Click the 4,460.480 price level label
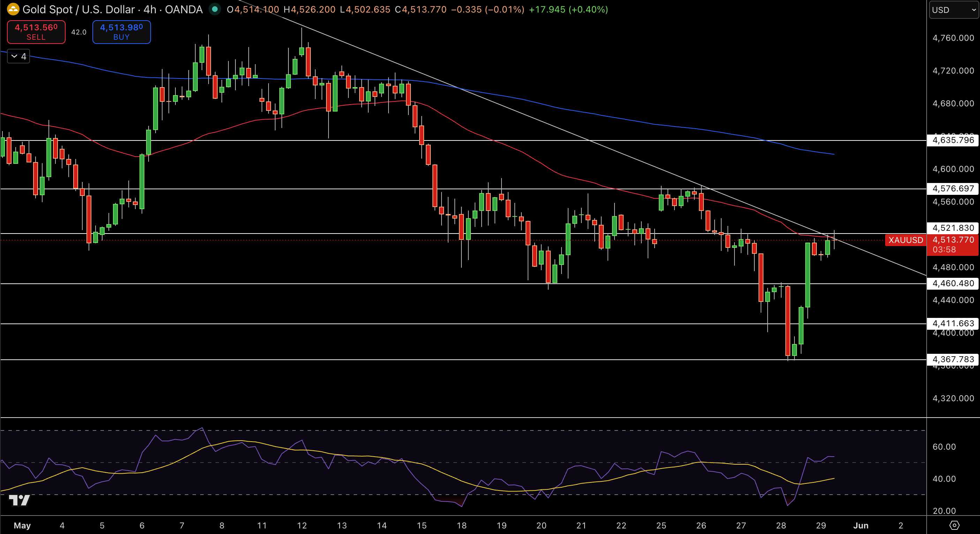 pyautogui.click(x=952, y=283)
